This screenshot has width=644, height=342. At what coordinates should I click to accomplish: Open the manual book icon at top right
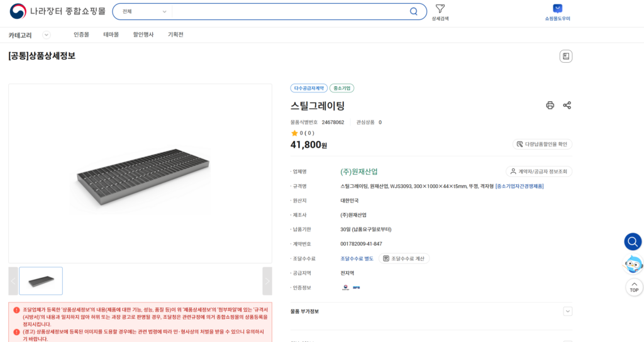[565, 57]
